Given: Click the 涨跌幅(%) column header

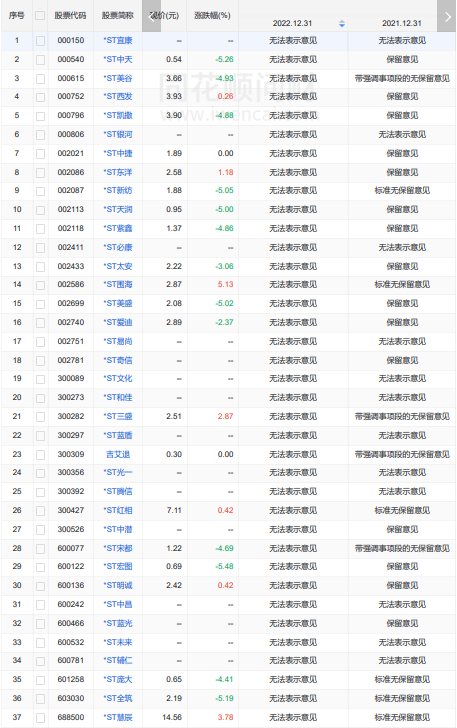Looking at the screenshot, I should [x=212, y=15].
